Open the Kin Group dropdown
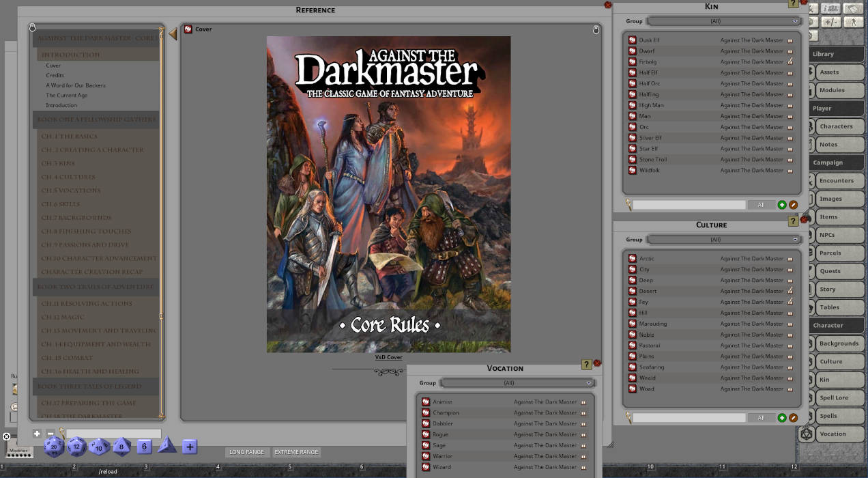Screen dimensions: 868x478 click(723, 21)
